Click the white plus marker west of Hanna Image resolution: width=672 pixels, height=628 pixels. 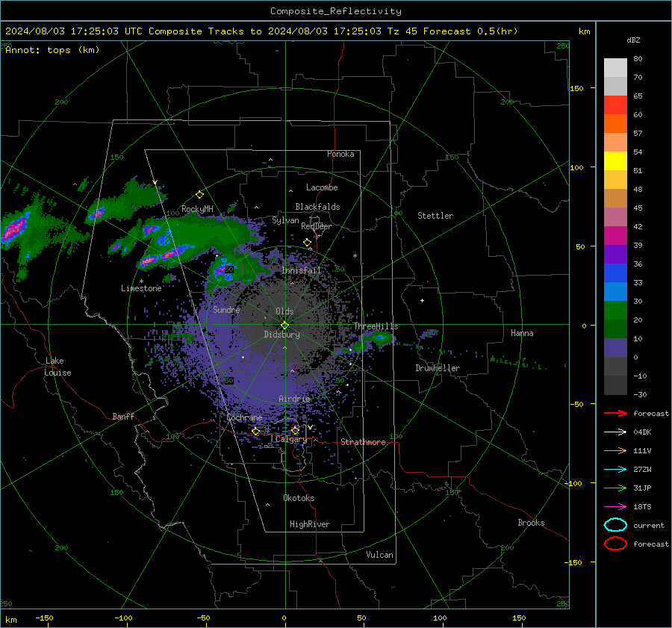click(422, 300)
